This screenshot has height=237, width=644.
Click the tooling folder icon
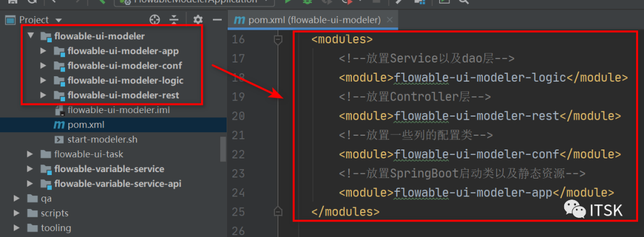tap(32, 228)
